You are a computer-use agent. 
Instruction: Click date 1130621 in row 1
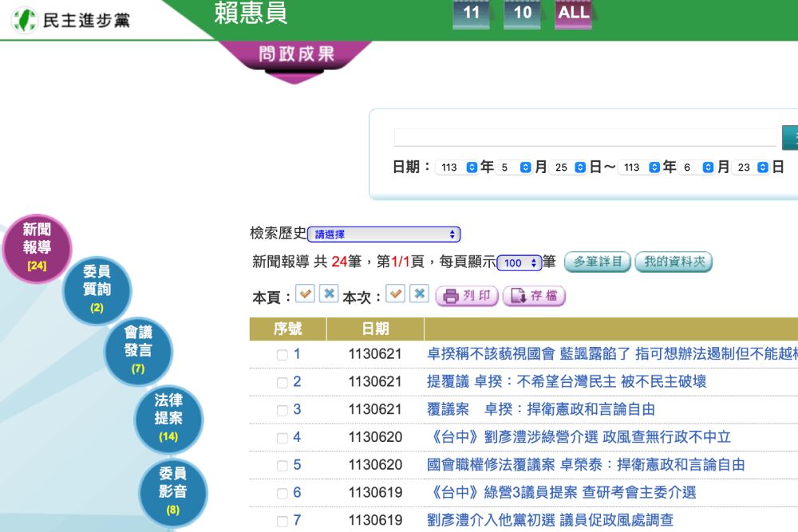375,354
